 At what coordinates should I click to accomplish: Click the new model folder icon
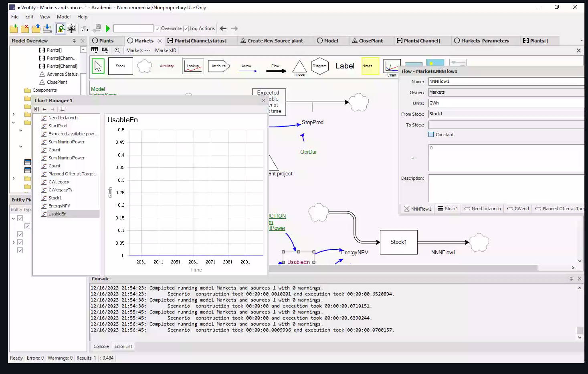tap(14, 28)
